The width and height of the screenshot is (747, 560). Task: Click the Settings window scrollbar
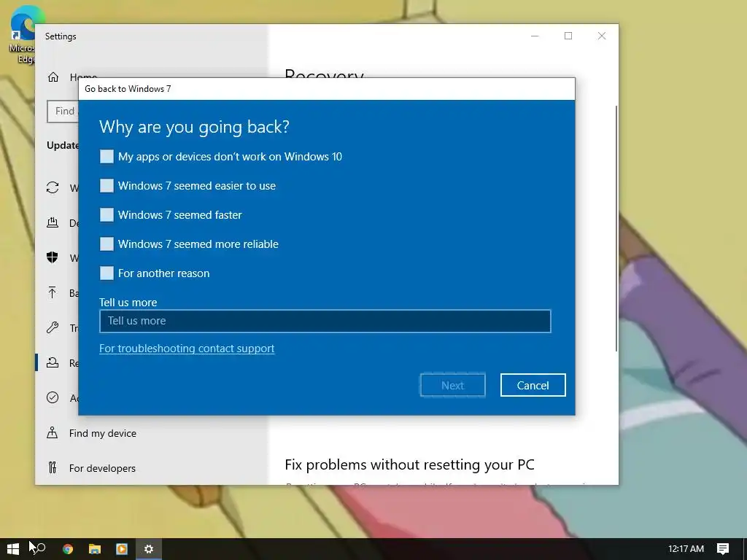(x=616, y=228)
